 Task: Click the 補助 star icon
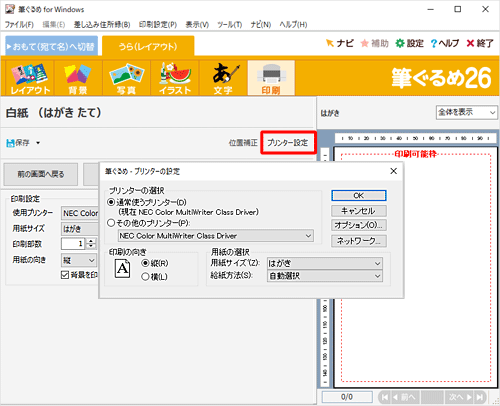(375, 43)
